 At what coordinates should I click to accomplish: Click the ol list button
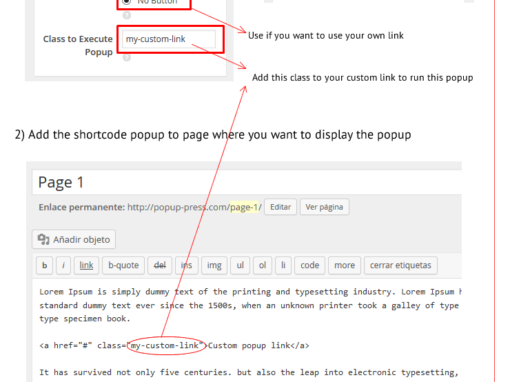point(263,265)
